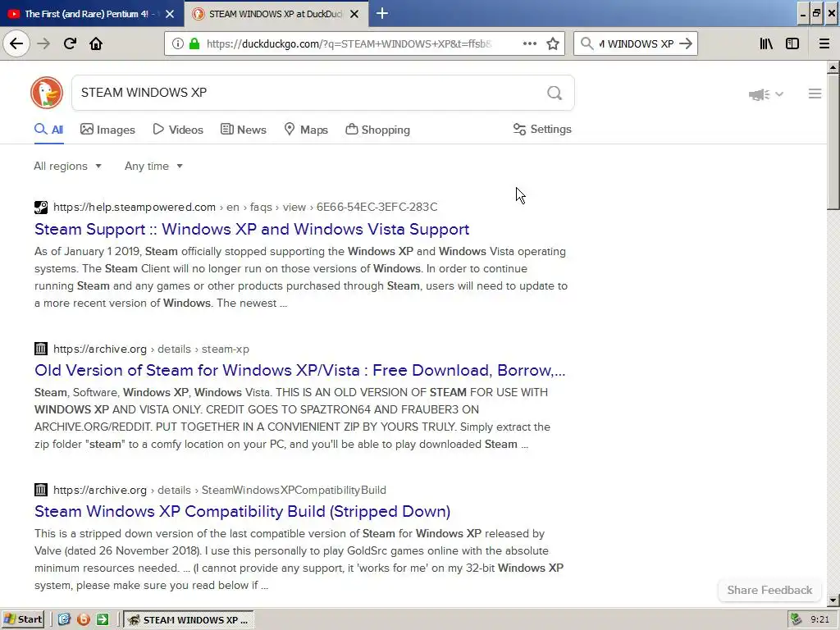The height and width of the screenshot is (630, 840).
Task: Click the system tray network icon
Action: (x=797, y=620)
